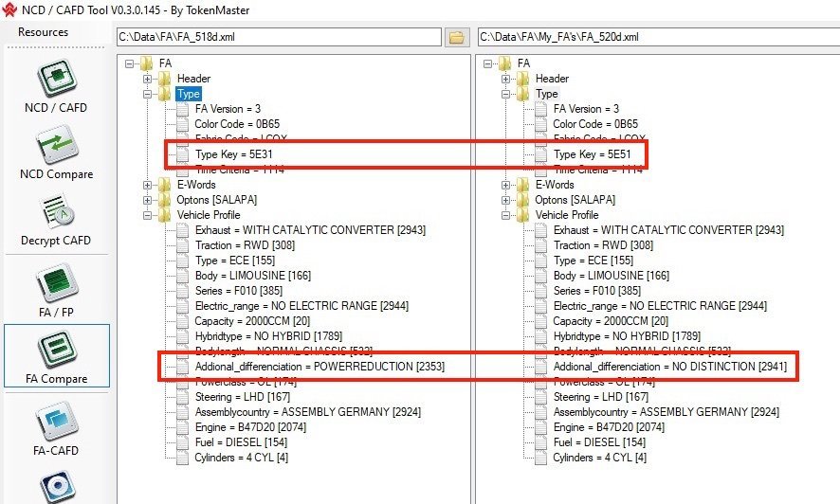Screen dimensions: 840x504
Task: Open the NCD / CAFD tool
Action: 55,87
